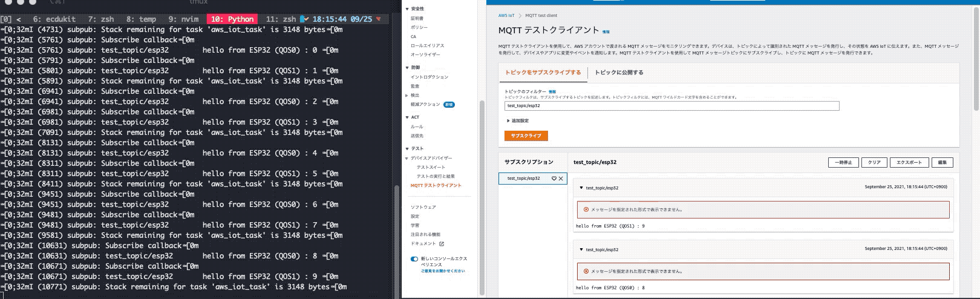
Task: Open 軽減アクション in sidebar
Action: [425, 104]
